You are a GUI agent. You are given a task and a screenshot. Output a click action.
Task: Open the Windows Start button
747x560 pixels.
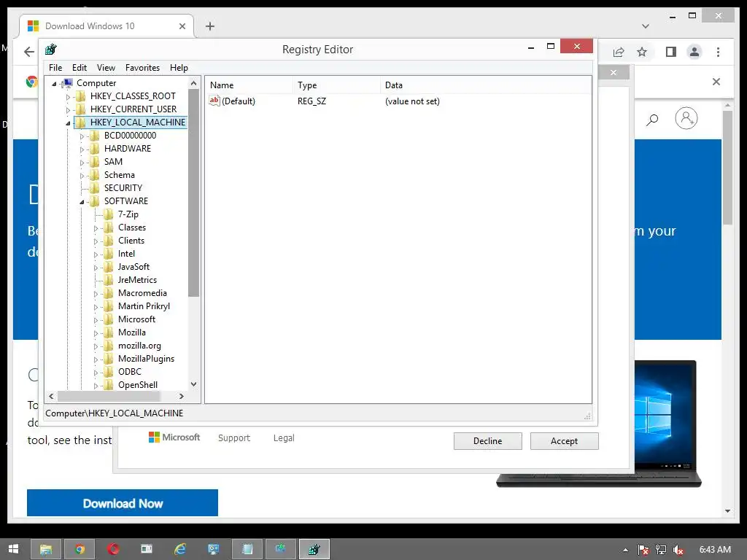13,549
